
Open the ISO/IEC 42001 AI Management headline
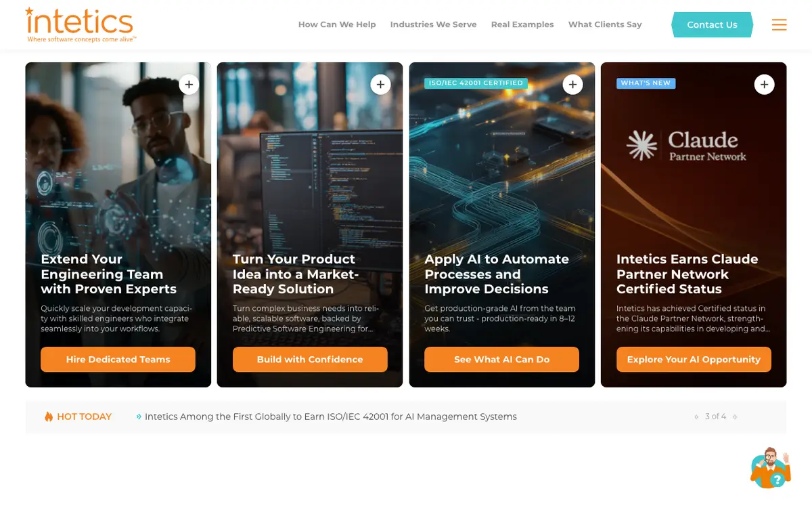coord(331,417)
